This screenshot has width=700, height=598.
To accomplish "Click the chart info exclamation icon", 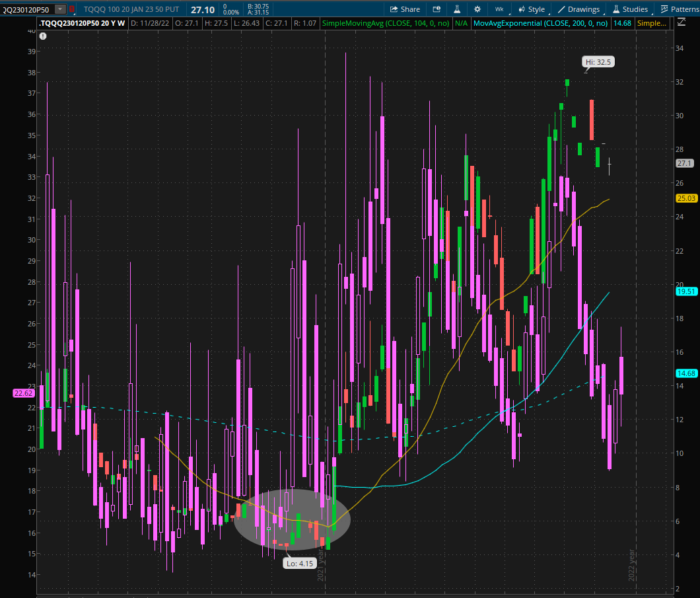I will click(43, 36).
